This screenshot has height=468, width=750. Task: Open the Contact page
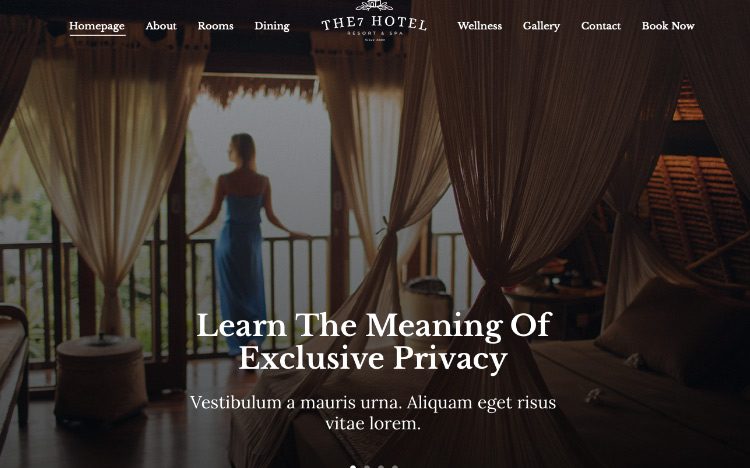point(601,26)
